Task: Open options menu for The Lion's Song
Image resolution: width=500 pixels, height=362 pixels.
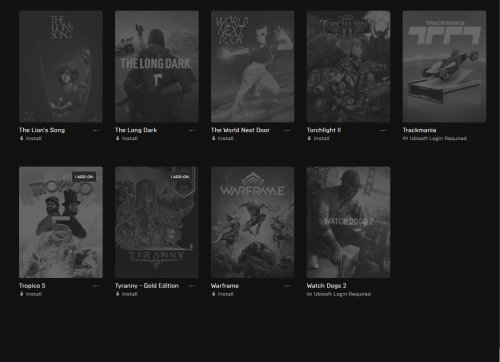Action: [x=96, y=130]
